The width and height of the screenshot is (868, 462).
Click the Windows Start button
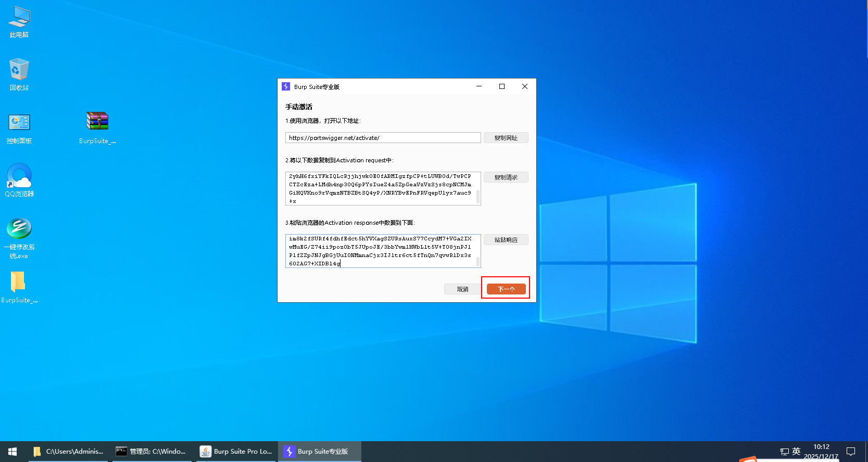pos(12,451)
